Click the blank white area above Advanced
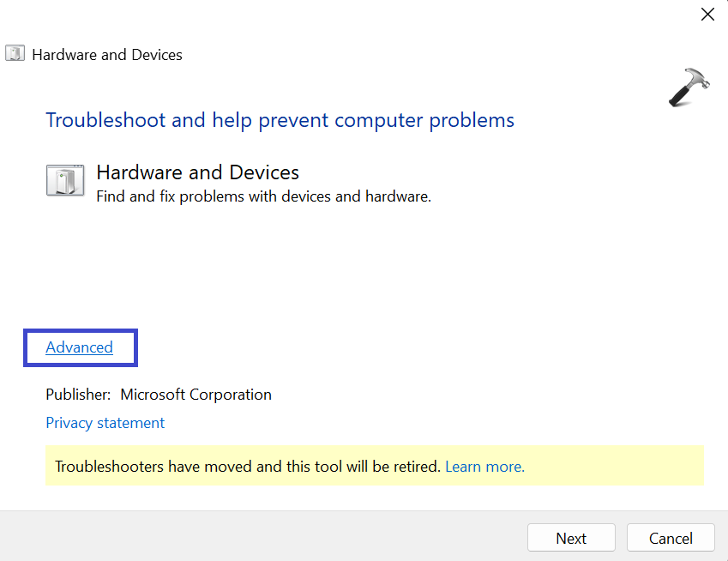This screenshot has width=728, height=561. coord(257,274)
